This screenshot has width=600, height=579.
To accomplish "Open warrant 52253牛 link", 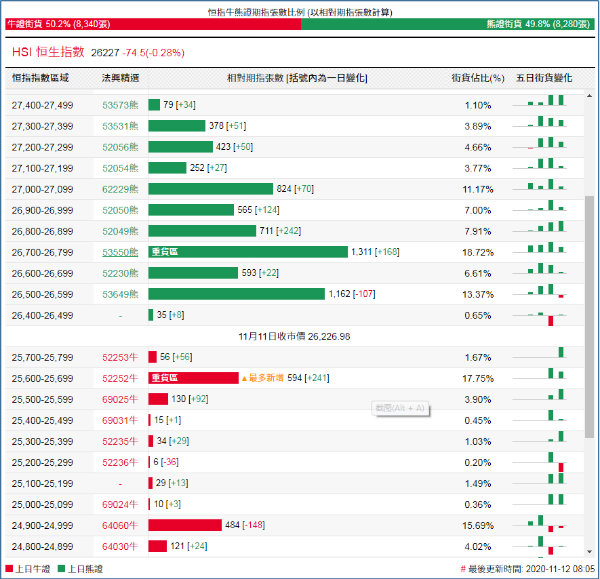I will [120, 358].
